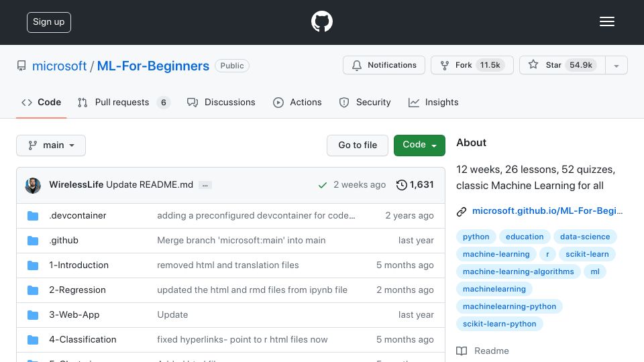
Task: Open the WirelessLife author link
Action: click(x=76, y=185)
